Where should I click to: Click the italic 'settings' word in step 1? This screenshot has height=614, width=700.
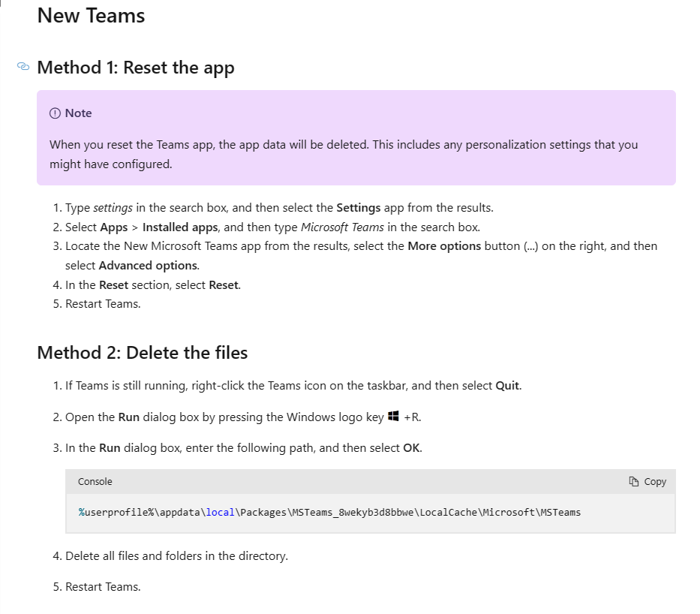(x=113, y=208)
